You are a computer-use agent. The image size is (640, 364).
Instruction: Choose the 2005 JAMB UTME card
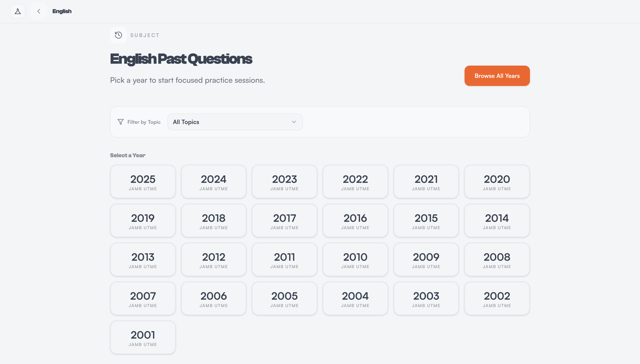pos(284,299)
